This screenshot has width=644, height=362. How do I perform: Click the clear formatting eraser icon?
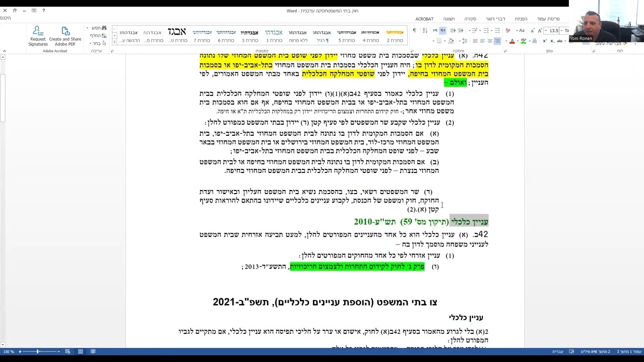pyautogui.click(x=508, y=31)
